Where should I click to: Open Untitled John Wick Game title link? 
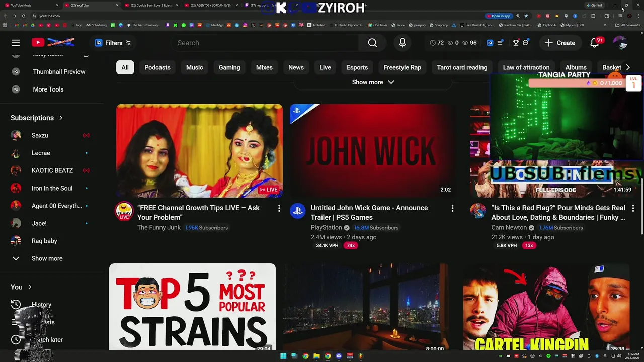(369, 213)
